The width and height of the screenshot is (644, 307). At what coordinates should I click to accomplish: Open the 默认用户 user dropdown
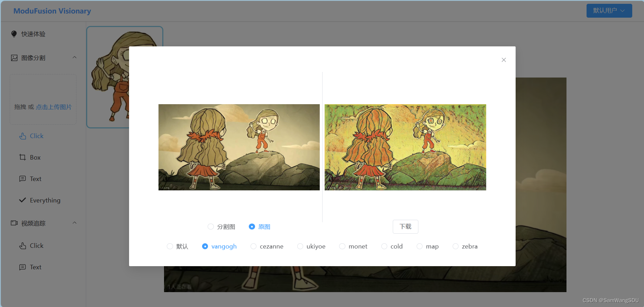(609, 11)
